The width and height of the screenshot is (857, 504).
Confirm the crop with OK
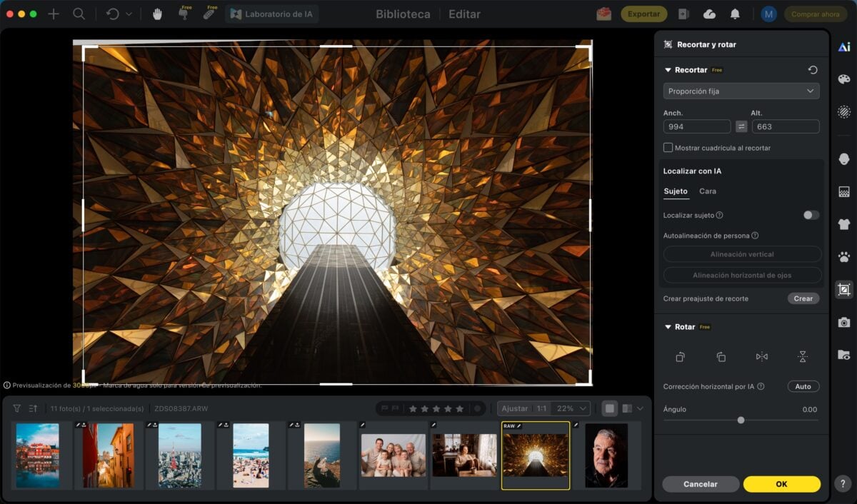tap(781, 484)
